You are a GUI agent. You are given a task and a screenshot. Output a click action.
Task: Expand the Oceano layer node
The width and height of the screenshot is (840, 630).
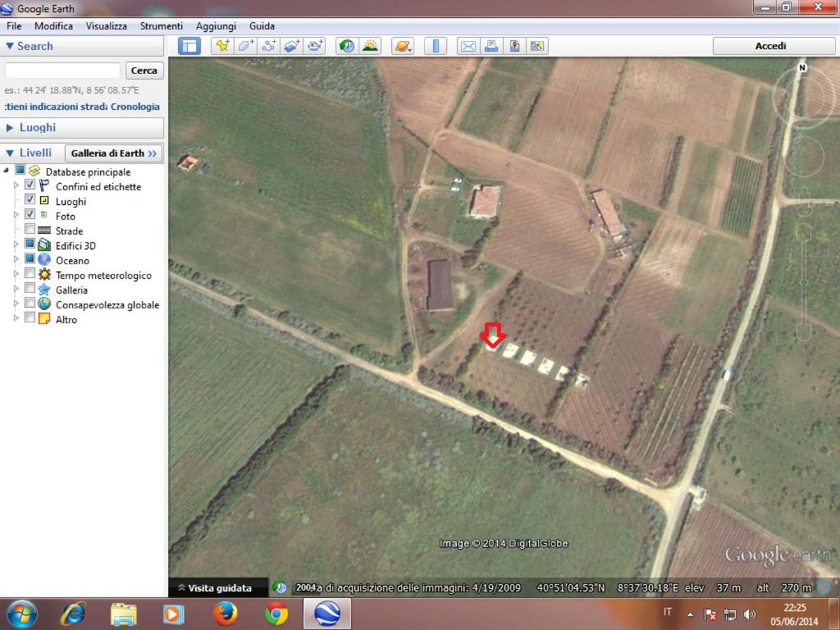coord(16,259)
